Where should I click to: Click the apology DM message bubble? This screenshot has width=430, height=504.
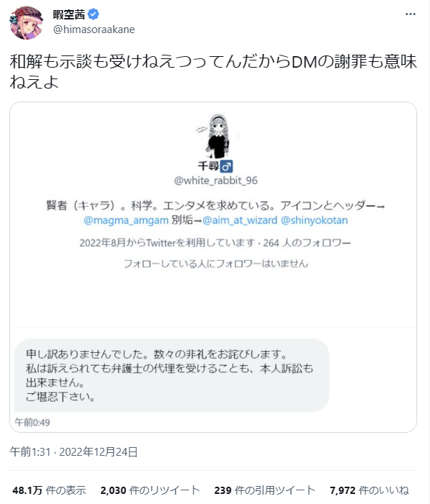click(171, 375)
